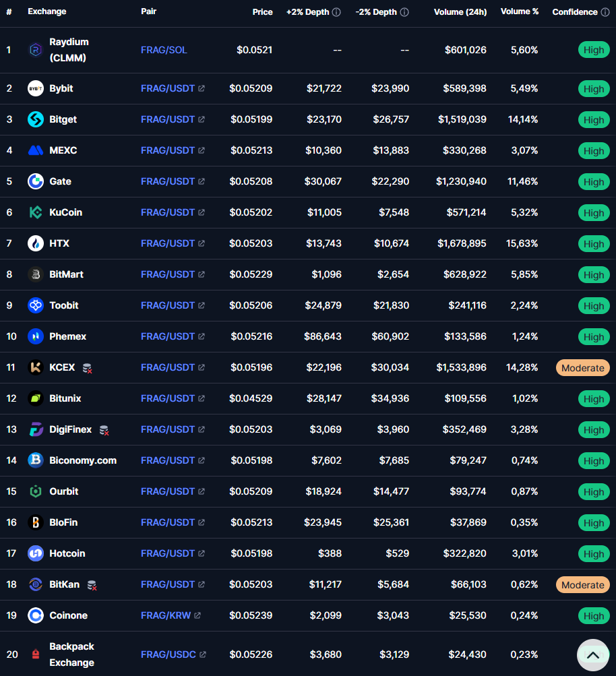Click the DigiFinex exchange logo

click(x=35, y=430)
